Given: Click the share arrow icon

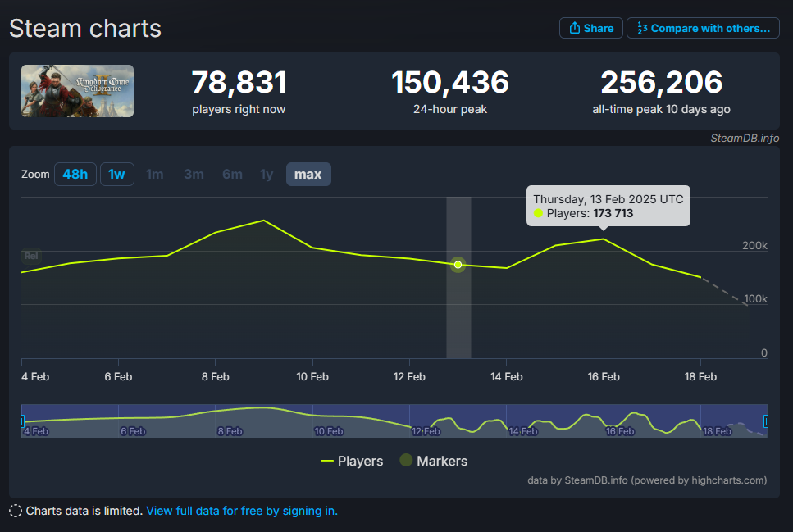Looking at the screenshot, I should pyautogui.click(x=575, y=28).
